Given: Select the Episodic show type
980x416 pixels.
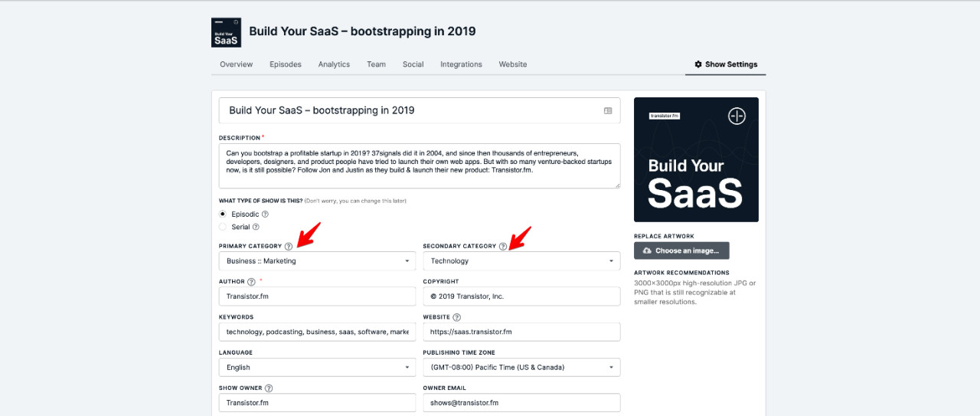Looking at the screenshot, I should 223,215.
